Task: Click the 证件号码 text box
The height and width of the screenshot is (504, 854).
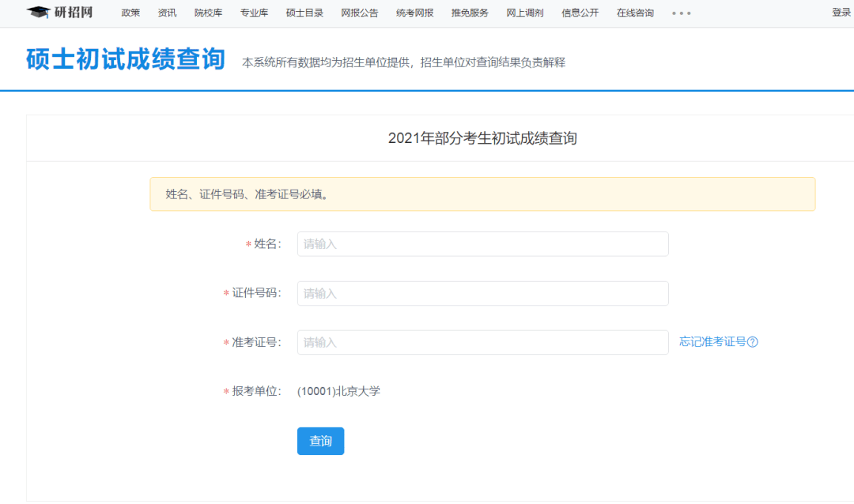Action: (482, 293)
